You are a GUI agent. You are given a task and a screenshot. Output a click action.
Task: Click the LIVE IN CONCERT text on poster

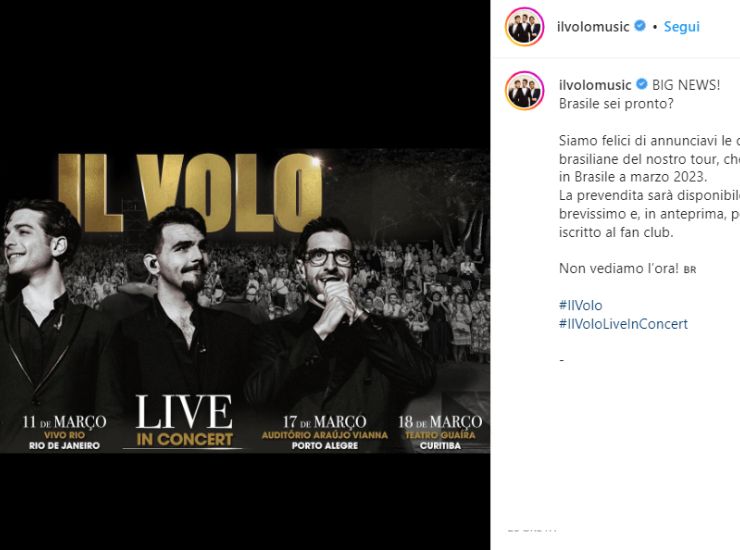[184, 421]
